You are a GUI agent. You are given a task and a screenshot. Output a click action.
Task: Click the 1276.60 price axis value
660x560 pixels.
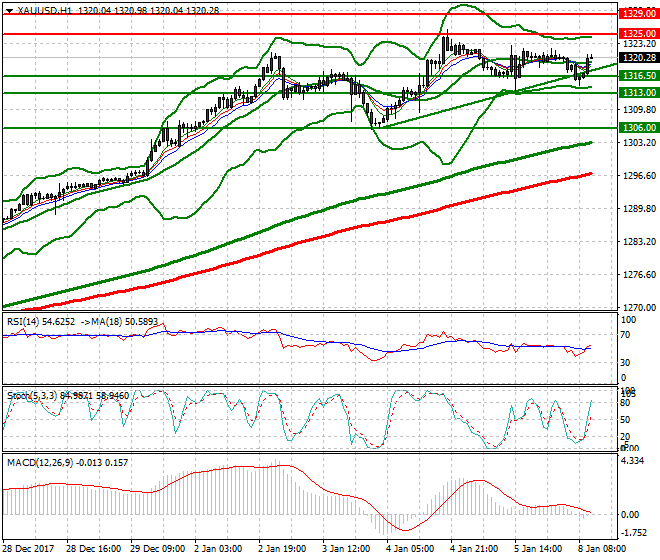[639, 275]
